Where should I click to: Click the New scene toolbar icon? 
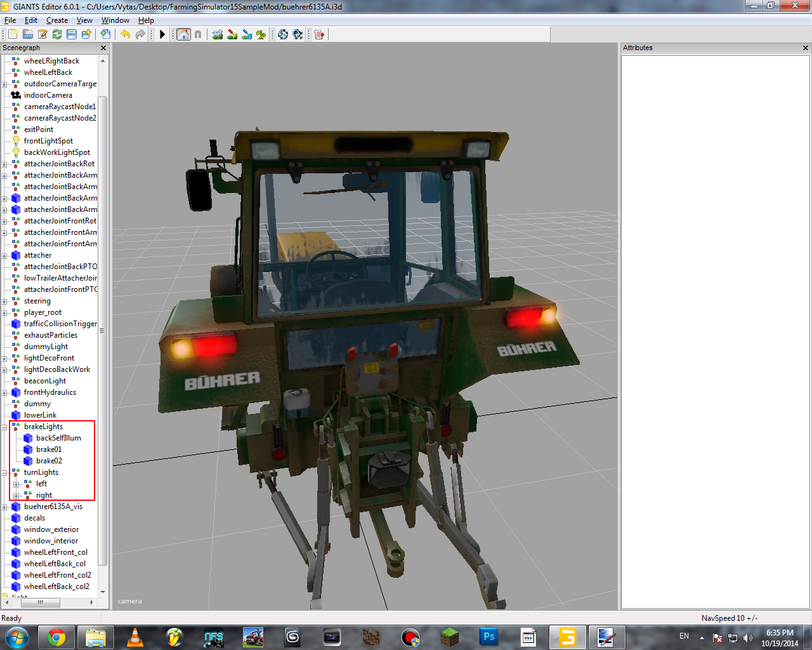coord(13,34)
